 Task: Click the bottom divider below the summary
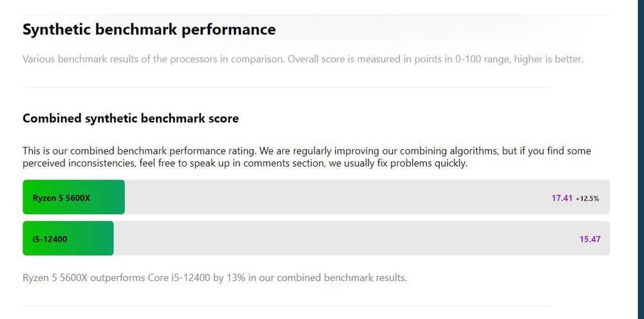(287, 305)
